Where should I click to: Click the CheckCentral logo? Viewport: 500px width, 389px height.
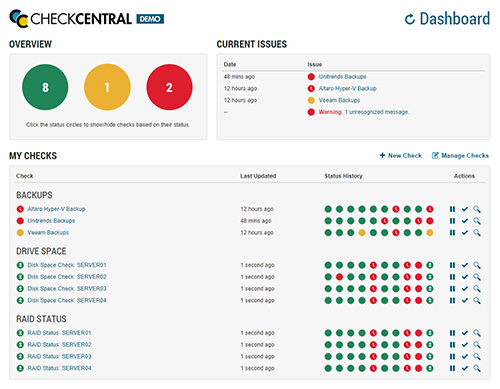click(70, 19)
